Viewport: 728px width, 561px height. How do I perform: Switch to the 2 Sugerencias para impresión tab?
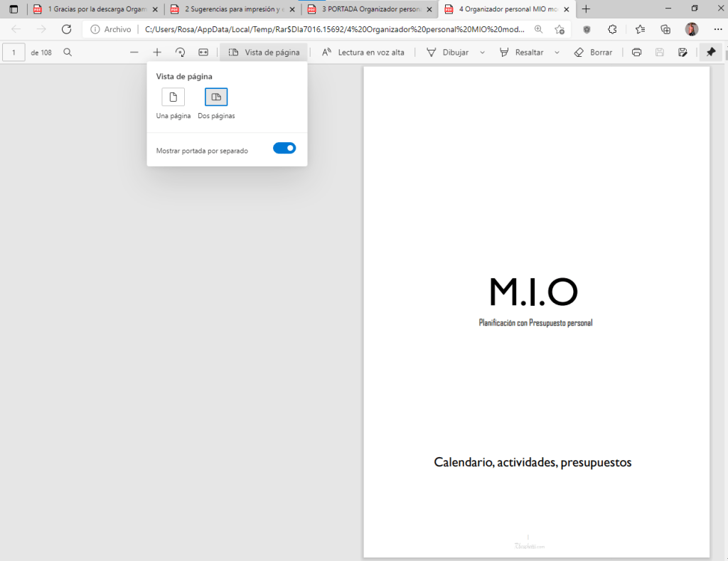coord(226,9)
